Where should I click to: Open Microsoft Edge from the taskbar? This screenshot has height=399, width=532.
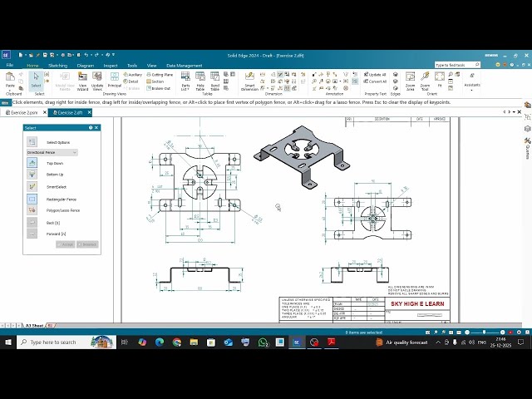tap(160, 342)
